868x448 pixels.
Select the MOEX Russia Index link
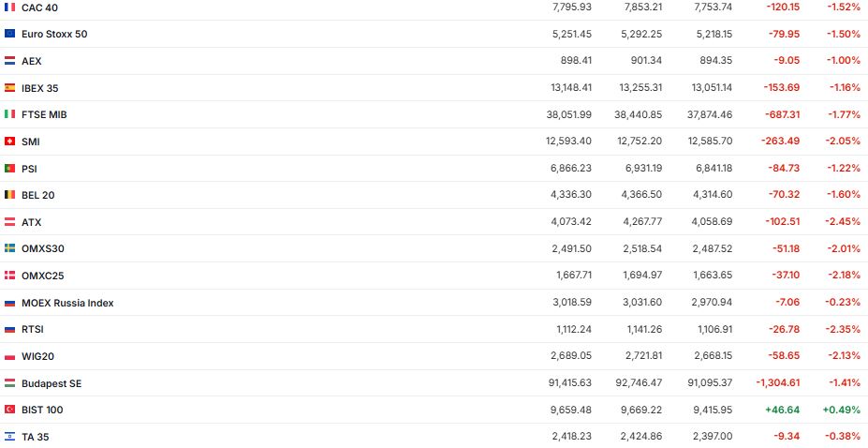coord(67,303)
